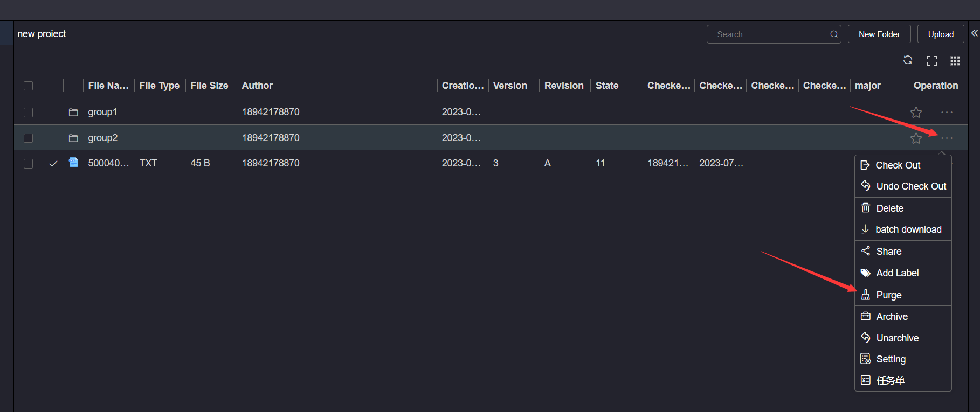Open more options for group1

click(947, 113)
